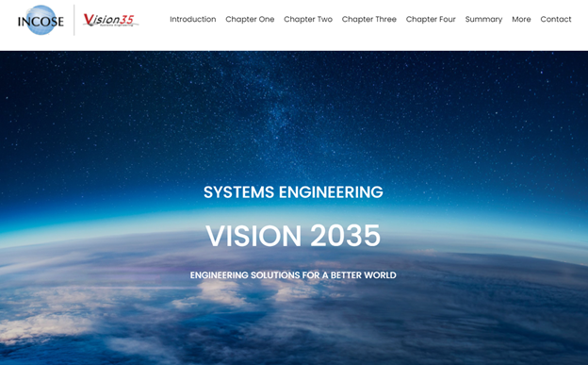Click the Vision35 logo
This screenshot has width=588, height=365.
(110, 20)
